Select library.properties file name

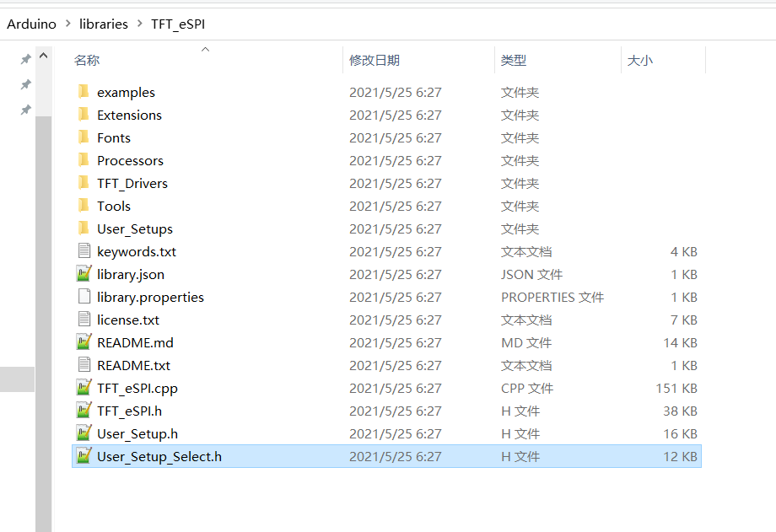point(150,298)
